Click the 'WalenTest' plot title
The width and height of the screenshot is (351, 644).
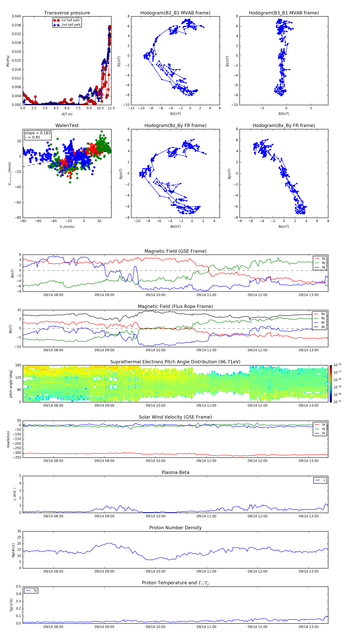67,125
